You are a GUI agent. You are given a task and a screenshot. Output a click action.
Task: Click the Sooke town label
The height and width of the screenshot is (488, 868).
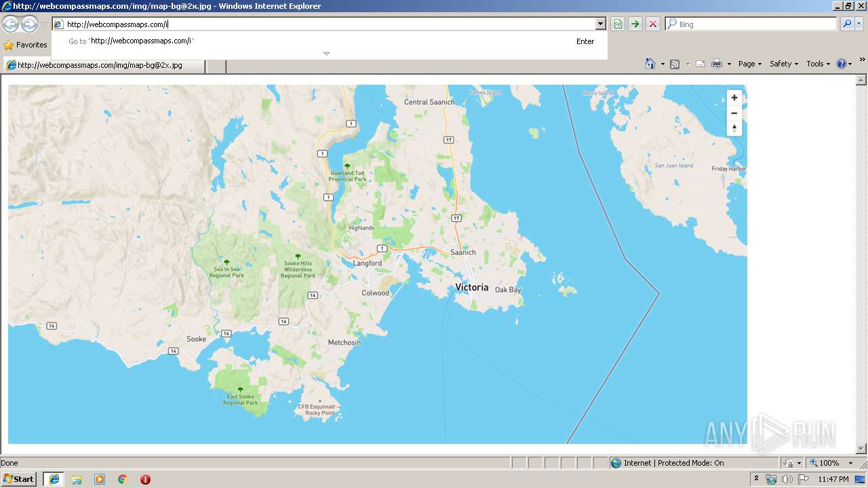[196, 339]
